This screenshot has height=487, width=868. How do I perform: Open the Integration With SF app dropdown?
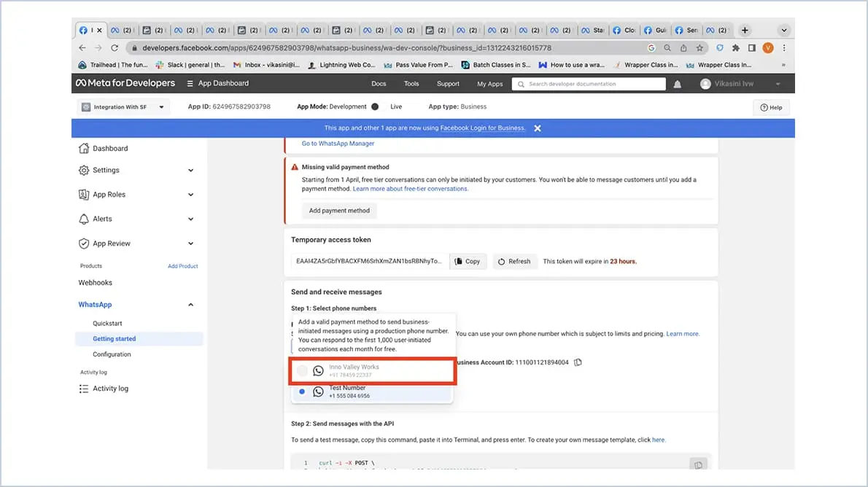click(123, 107)
